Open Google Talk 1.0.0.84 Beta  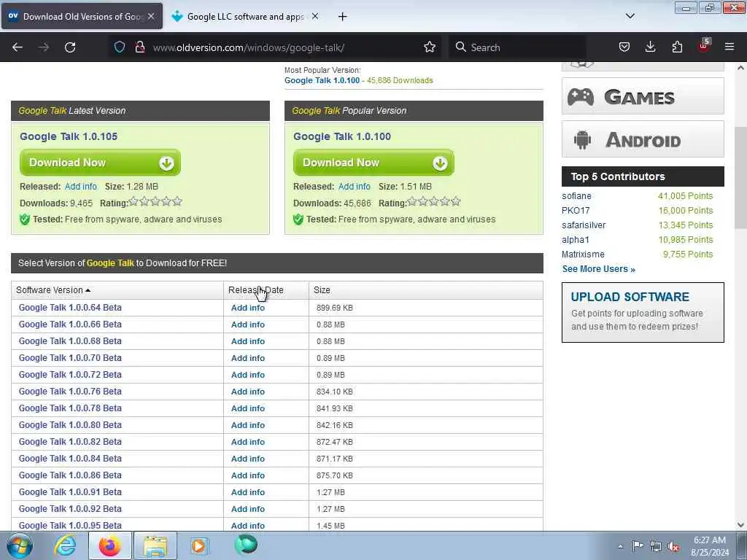pyautogui.click(x=70, y=459)
